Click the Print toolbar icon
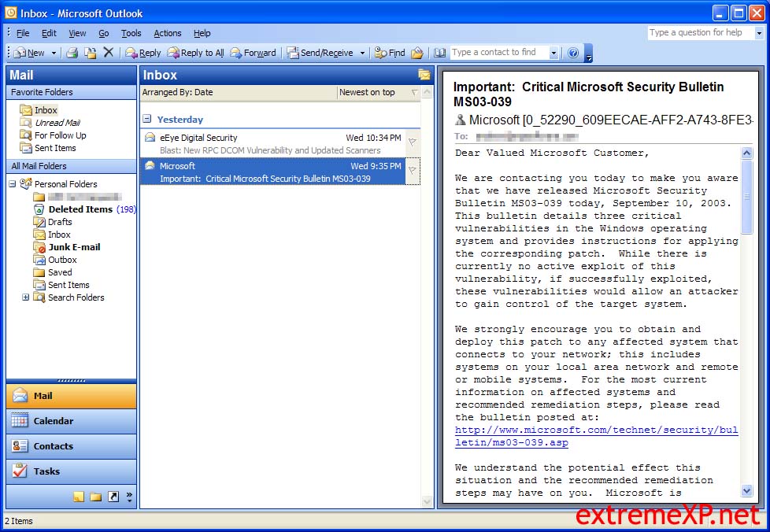The image size is (770, 532). pyautogui.click(x=72, y=53)
